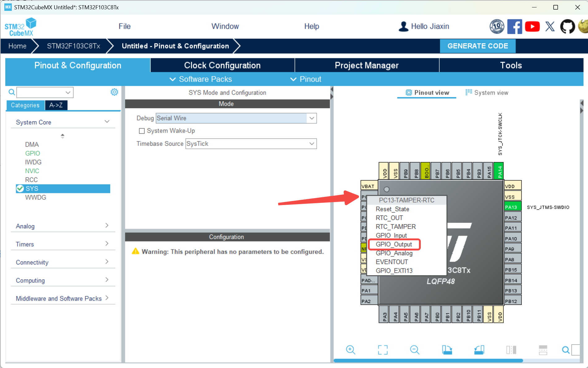Click the pin search magnifier icon

tap(566, 350)
